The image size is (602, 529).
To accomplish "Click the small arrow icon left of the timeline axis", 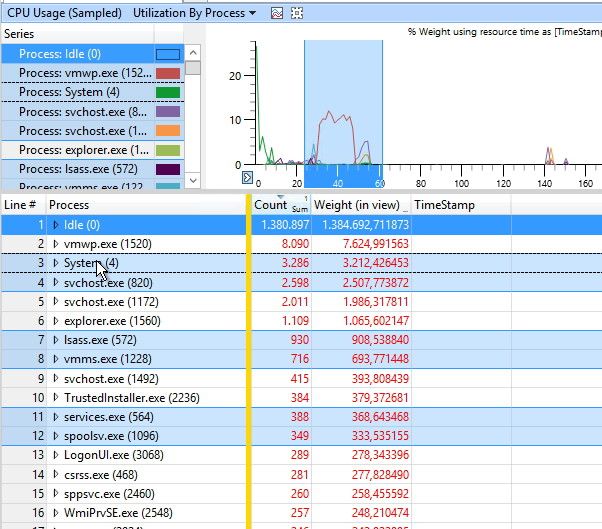I will 248,178.
